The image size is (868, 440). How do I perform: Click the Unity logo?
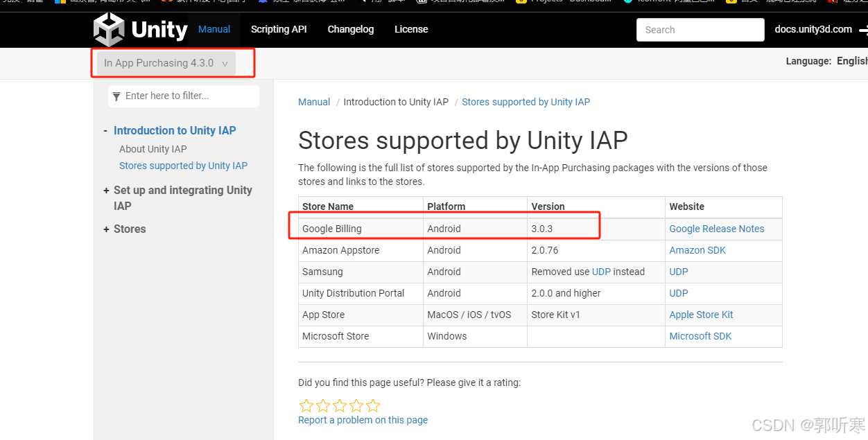coord(141,30)
